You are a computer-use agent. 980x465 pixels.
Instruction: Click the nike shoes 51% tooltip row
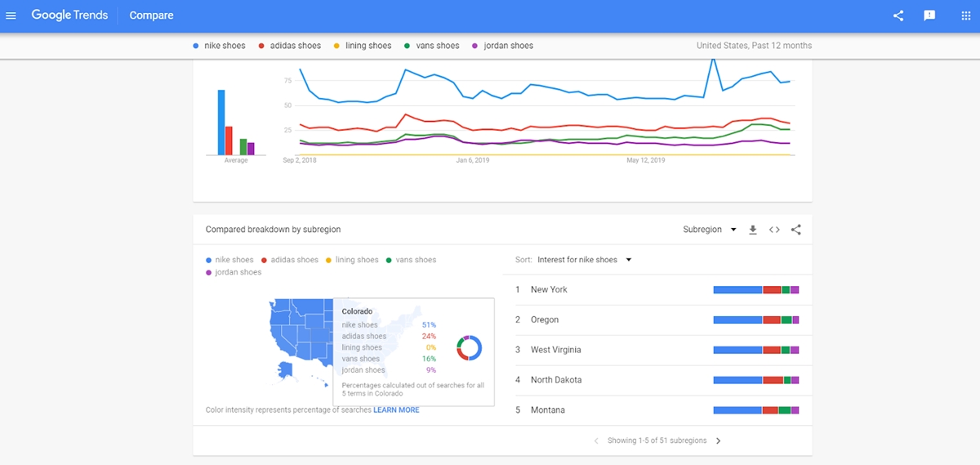389,325
